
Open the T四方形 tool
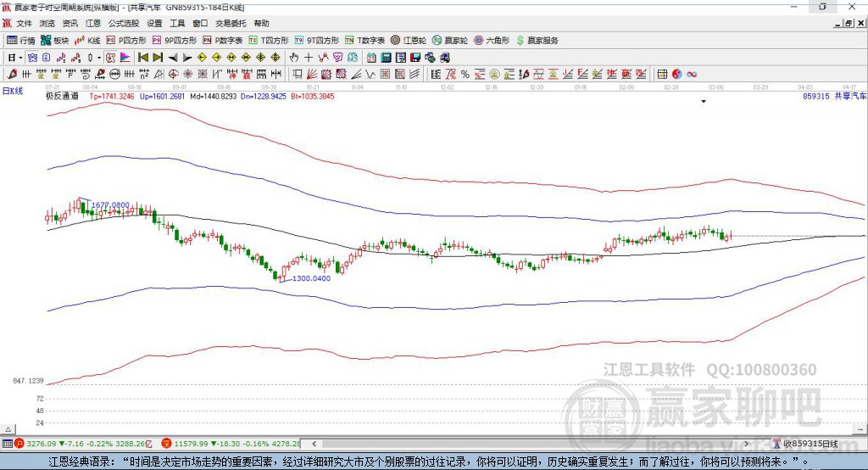(x=269, y=41)
